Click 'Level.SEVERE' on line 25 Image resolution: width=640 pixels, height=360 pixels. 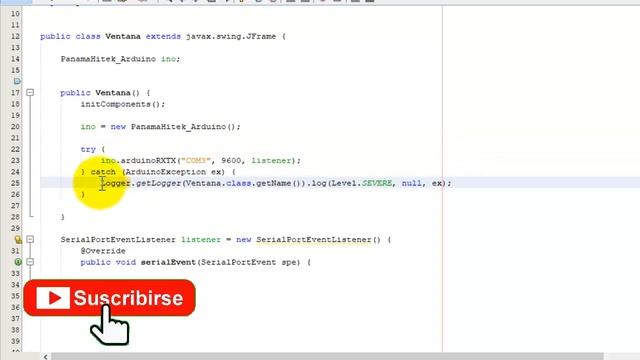click(362, 183)
